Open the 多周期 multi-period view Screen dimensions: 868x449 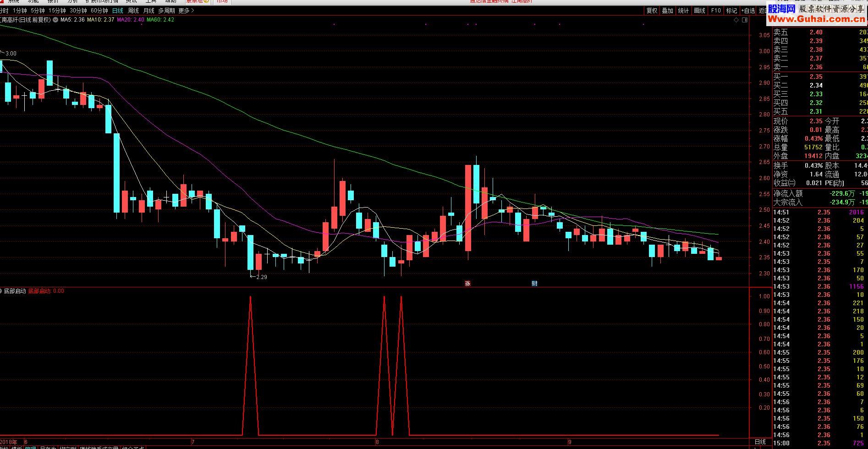tap(166, 11)
